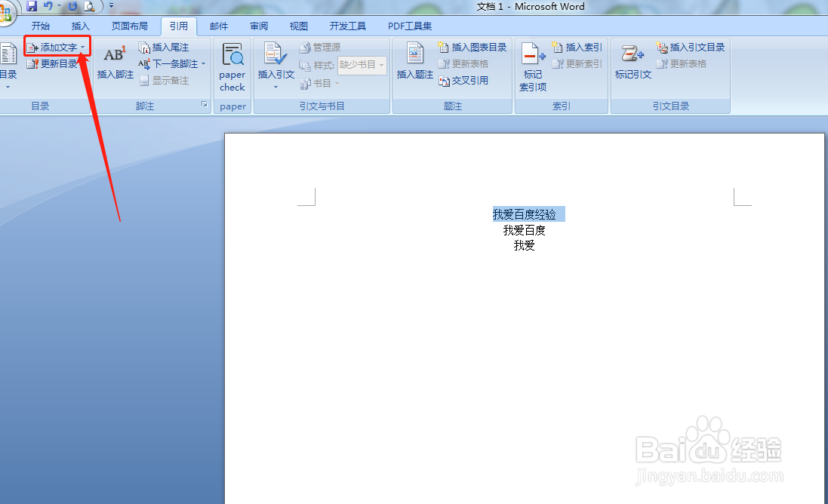Click 更新表格 in 引文目录 group
The width and height of the screenshot is (828, 504).
[x=682, y=64]
